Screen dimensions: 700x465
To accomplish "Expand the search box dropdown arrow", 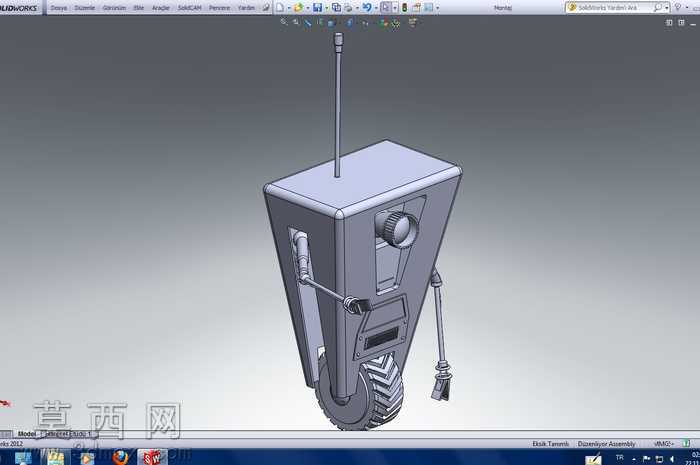I will click(x=667, y=8).
